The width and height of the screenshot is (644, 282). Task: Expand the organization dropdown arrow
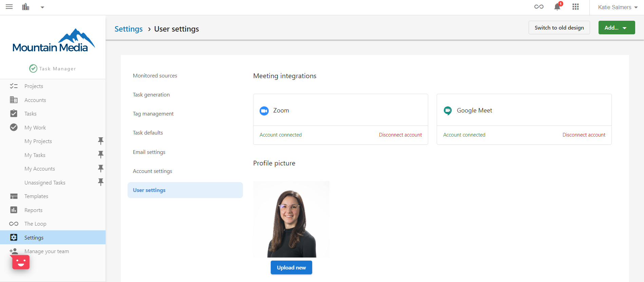(42, 7)
